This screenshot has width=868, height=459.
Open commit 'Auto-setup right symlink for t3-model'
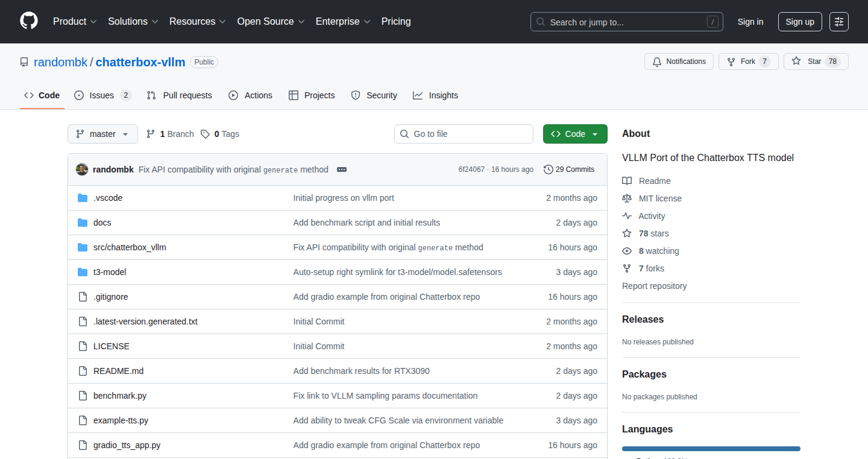(397, 272)
